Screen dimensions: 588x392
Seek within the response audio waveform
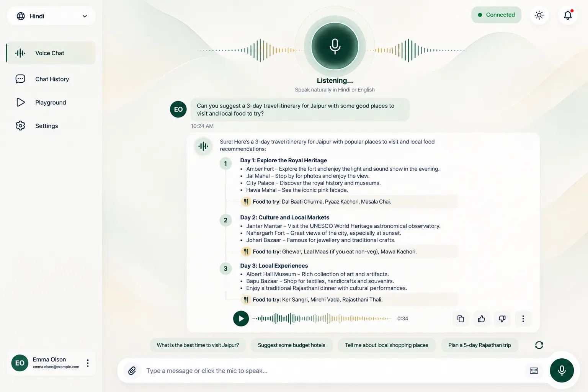click(322, 318)
